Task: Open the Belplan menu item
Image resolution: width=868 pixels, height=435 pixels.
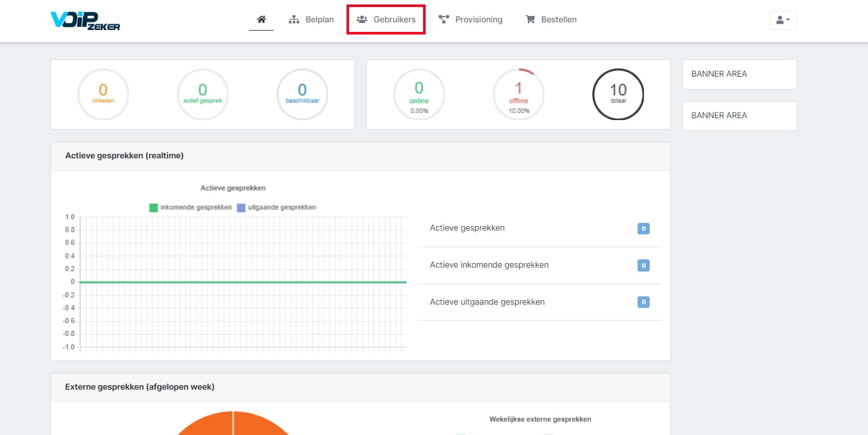Action: click(x=311, y=19)
